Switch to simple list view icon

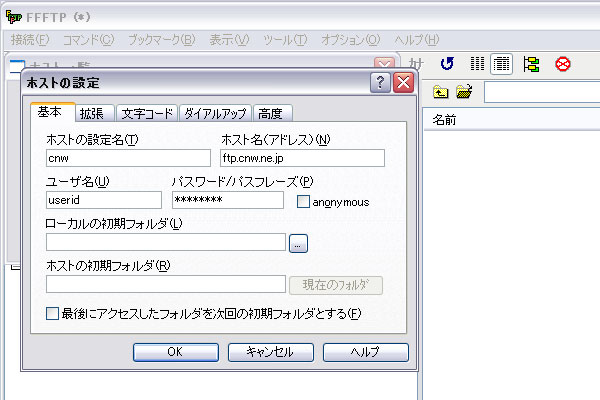(477, 64)
